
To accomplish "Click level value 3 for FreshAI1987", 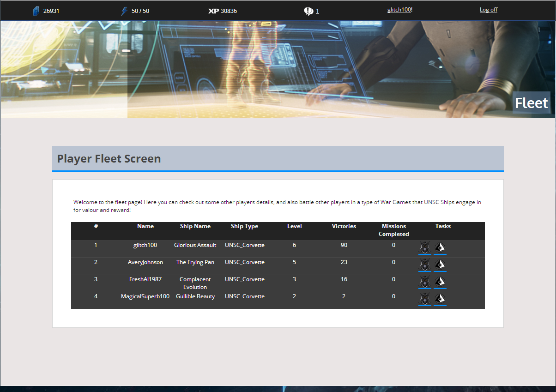I will 295,279.
